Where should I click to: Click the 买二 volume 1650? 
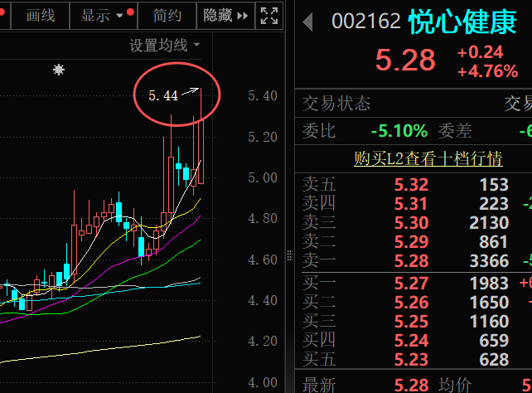click(489, 303)
